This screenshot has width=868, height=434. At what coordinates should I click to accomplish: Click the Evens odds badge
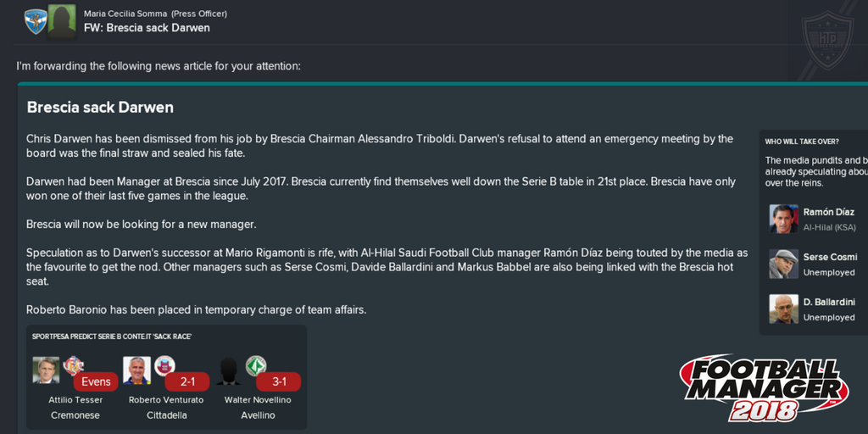tap(96, 381)
